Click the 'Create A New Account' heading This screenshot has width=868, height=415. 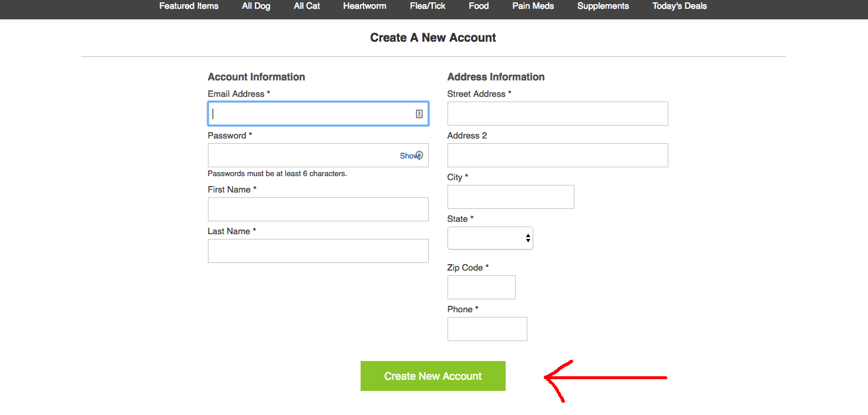point(433,38)
